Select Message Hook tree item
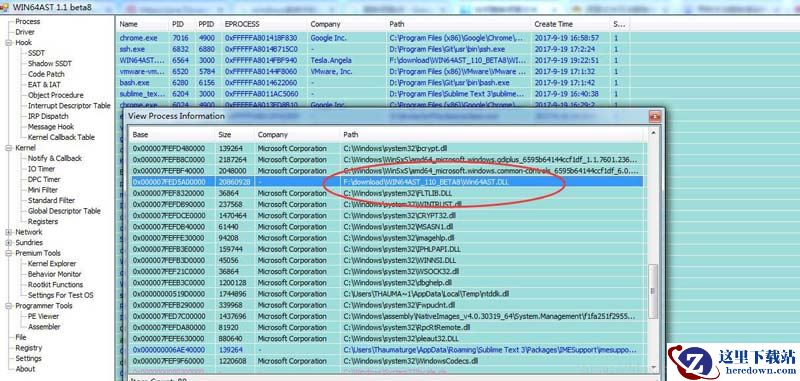Screen dimensions: 800x381 click(51, 127)
